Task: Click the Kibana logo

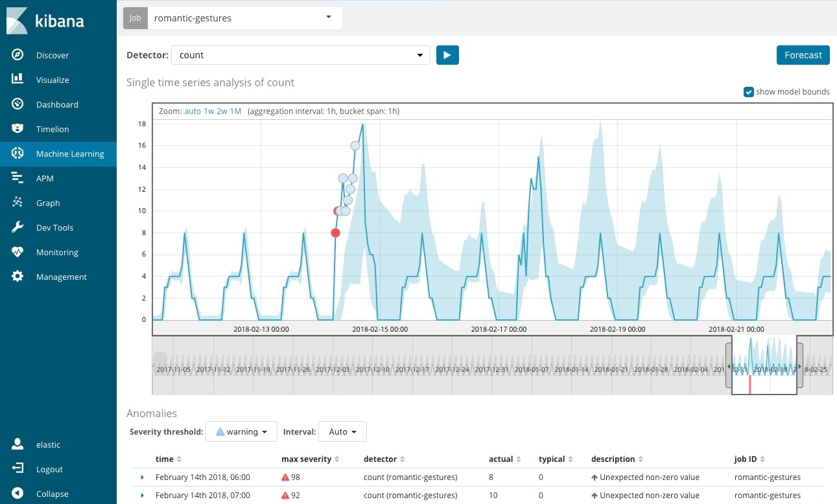Action: coord(45,20)
